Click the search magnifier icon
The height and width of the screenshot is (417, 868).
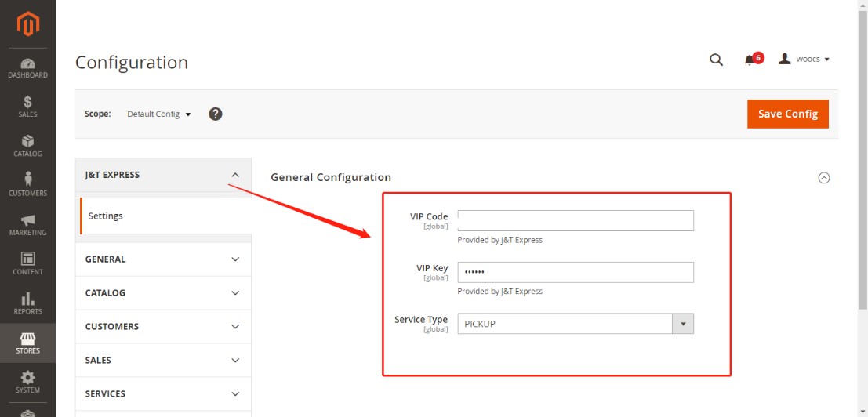click(x=717, y=60)
